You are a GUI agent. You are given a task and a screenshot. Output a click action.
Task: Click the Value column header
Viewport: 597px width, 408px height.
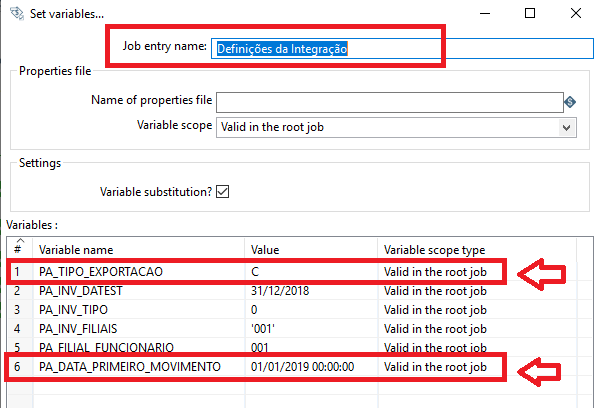311,250
